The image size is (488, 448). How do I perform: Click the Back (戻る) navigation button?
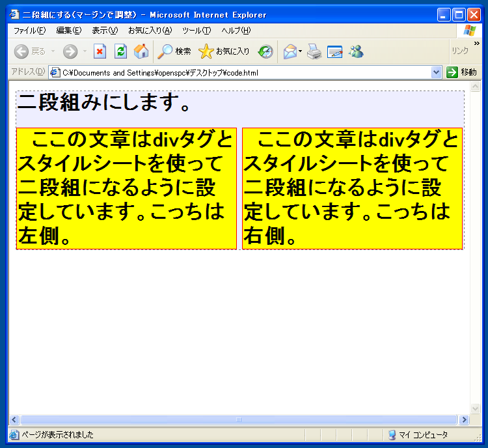coord(29,51)
